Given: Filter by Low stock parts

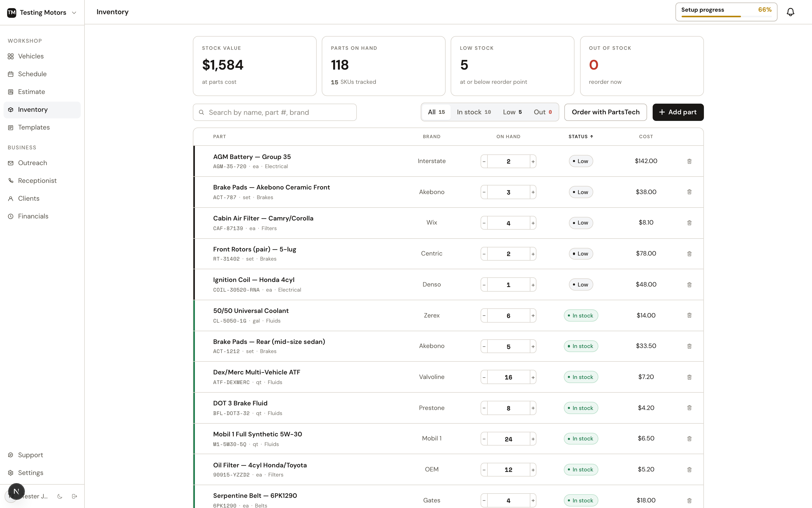Looking at the screenshot, I should click(512, 112).
